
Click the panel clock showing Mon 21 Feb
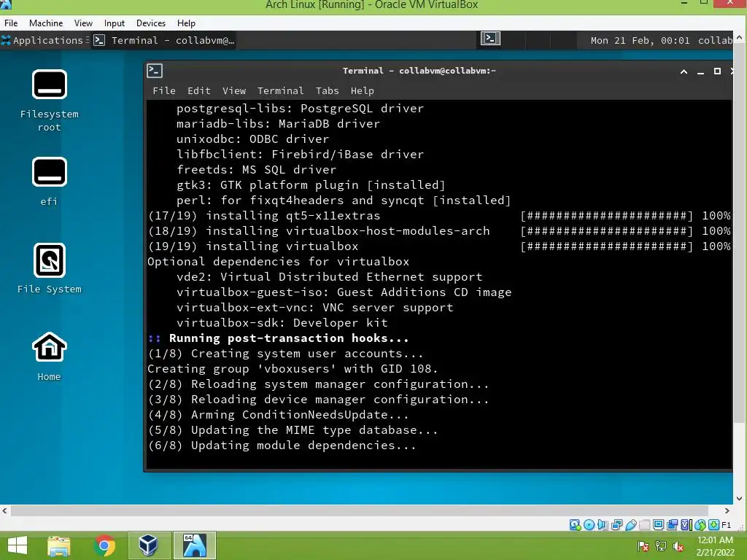click(x=640, y=41)
